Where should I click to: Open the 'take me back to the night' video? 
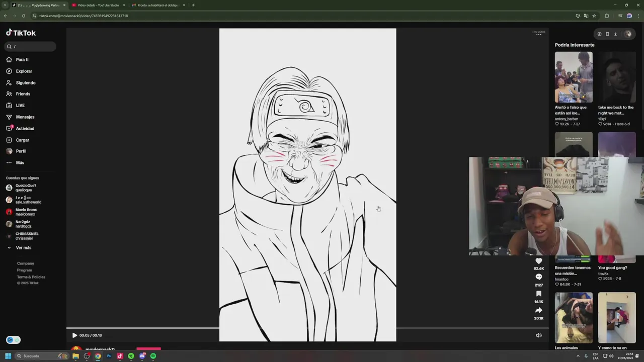(x=617, y=77)
